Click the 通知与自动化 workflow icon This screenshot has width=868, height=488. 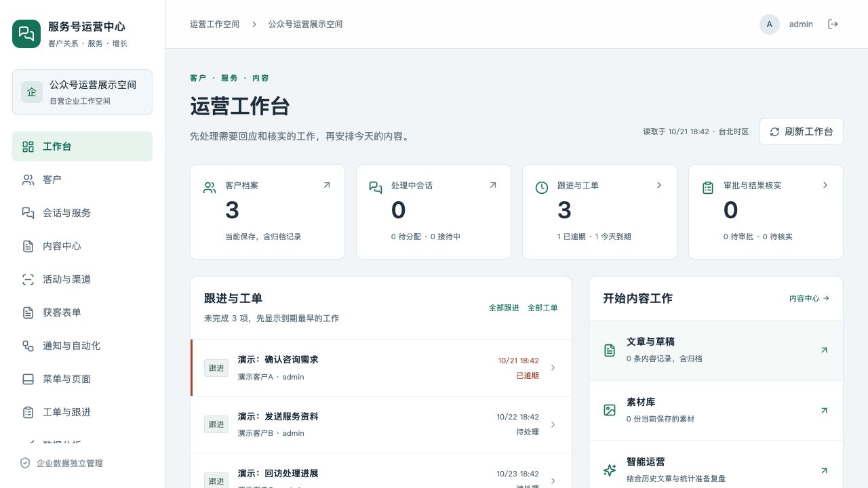point(28,346)
